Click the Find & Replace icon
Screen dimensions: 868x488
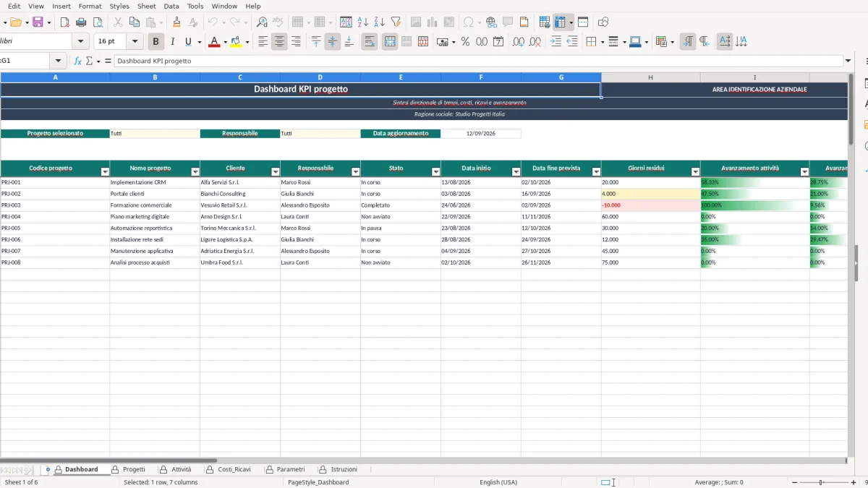[262, 22]
